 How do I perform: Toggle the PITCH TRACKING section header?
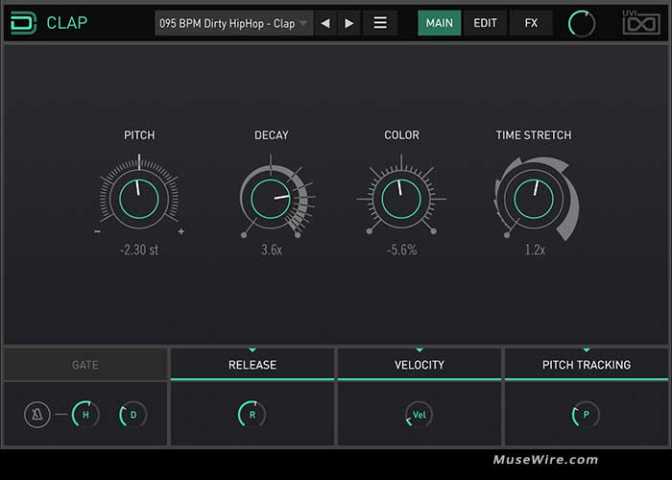coord(586,365)
